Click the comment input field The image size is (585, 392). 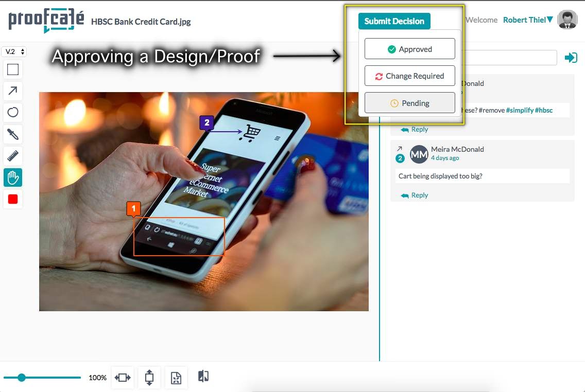(509, 58)
